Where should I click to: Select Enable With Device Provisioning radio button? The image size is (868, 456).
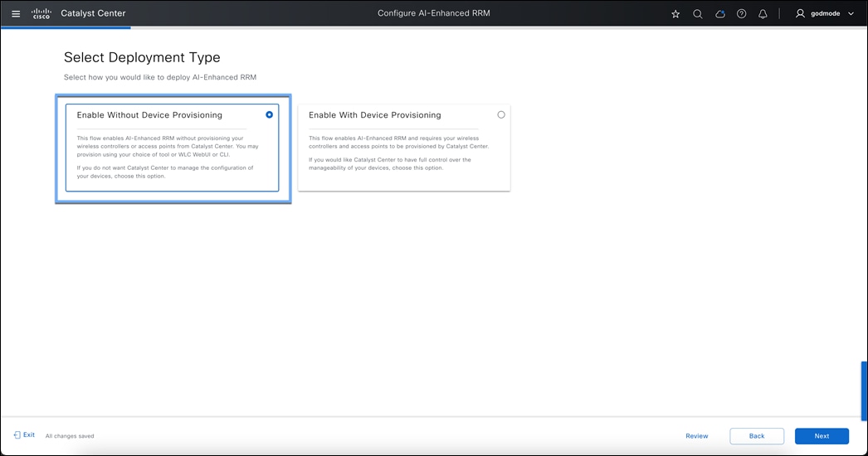[x=501, y=114]
